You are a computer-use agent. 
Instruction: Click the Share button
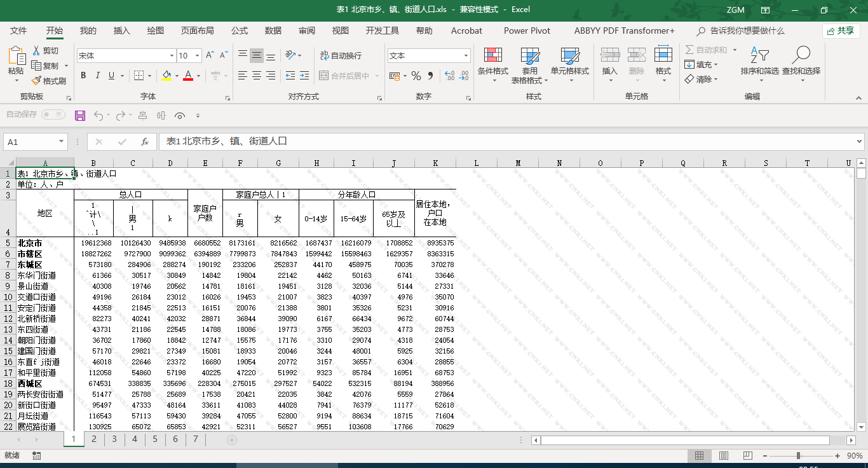[x=841, y=31]
